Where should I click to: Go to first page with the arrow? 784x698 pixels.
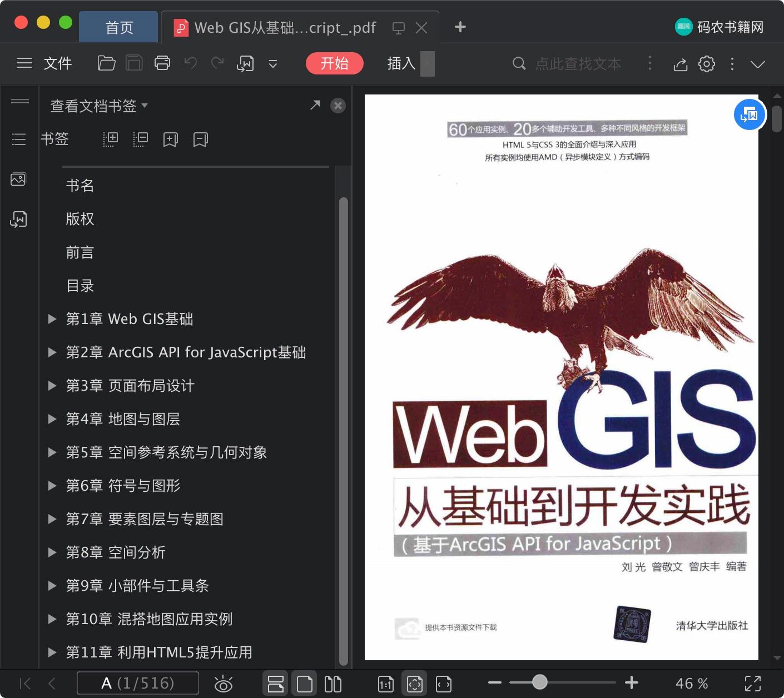point(25,683)
